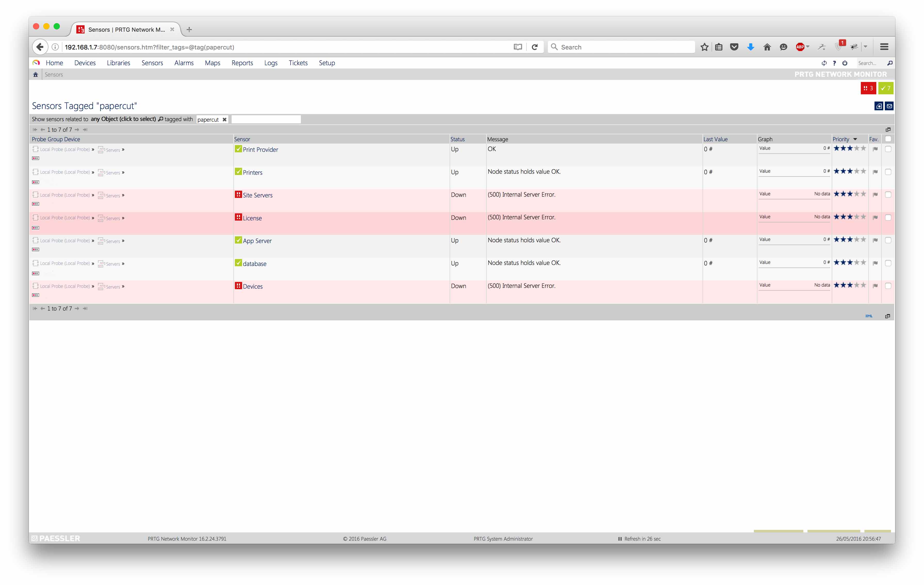Open the database sensor link

point(254,264)
